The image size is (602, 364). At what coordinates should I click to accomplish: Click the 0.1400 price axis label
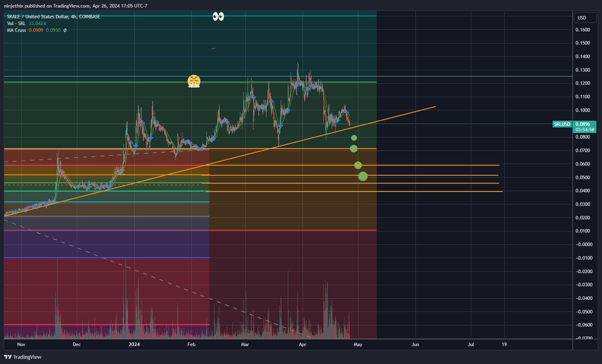583,57
